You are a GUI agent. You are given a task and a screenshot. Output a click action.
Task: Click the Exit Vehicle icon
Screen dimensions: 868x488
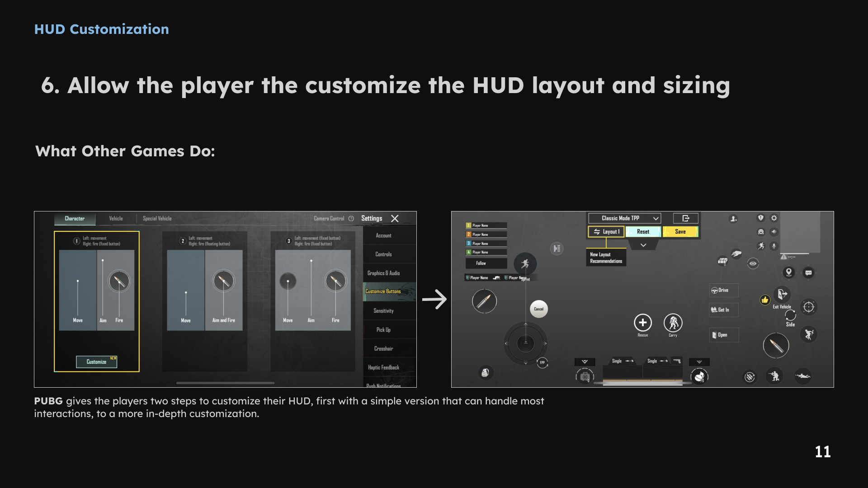pos(782,294)
